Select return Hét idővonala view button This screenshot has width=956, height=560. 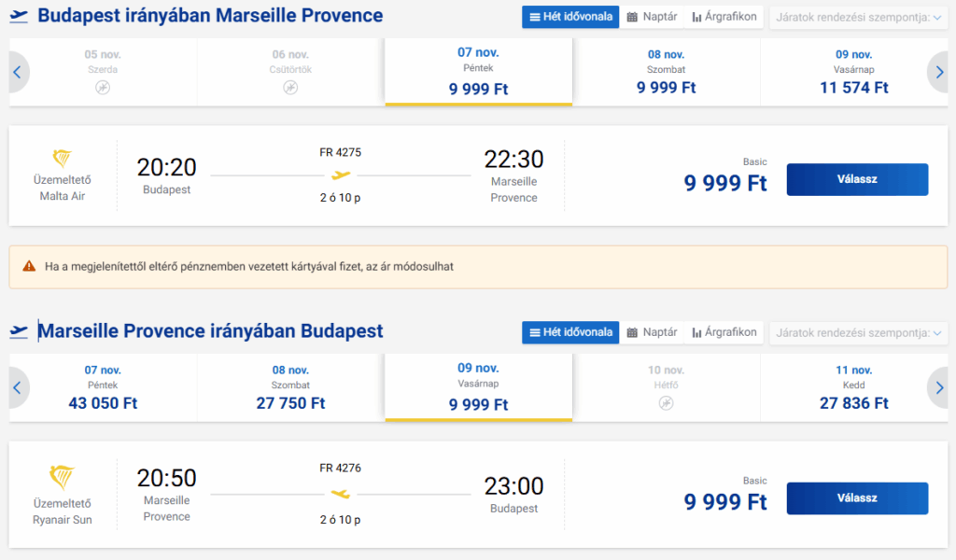point(569,332)
